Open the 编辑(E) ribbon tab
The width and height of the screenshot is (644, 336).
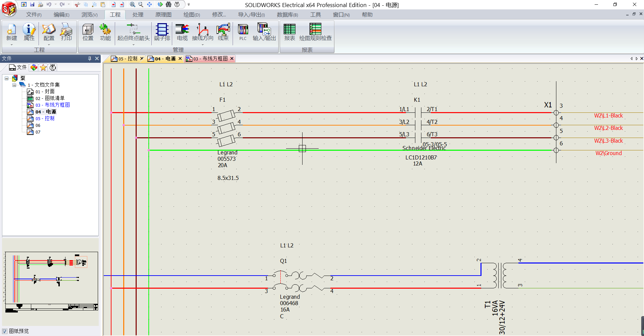pyautogui.click(x=61, y=15)
